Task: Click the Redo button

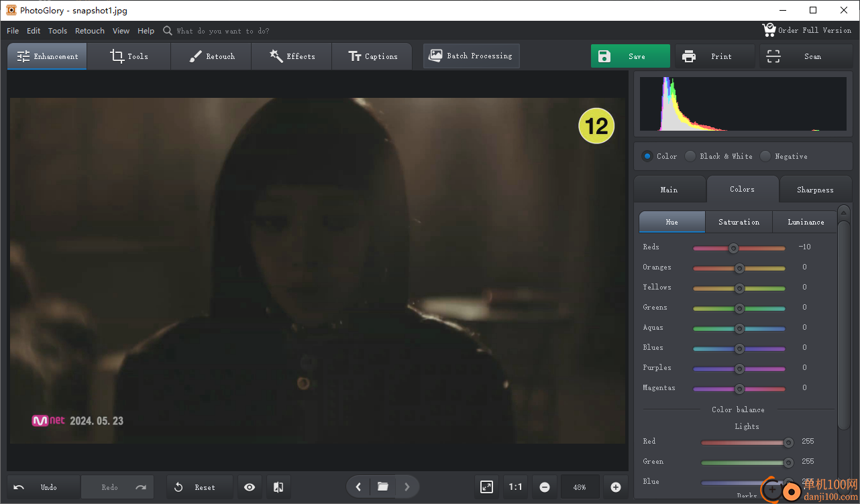Action: 117,487
